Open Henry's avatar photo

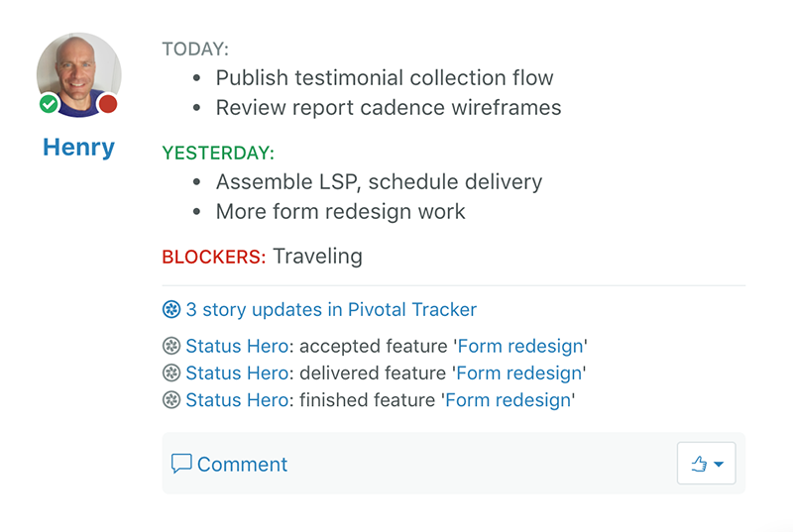79,74
